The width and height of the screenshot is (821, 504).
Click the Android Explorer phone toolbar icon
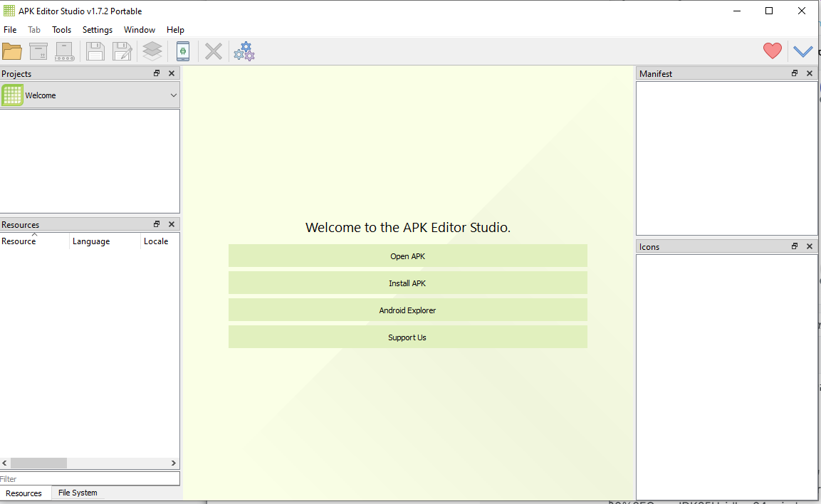pos(183,51)
